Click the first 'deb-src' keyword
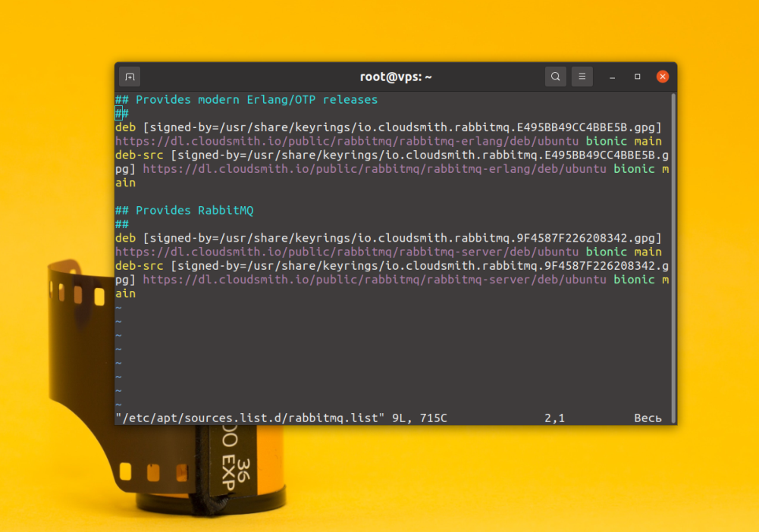 point(139,155)
